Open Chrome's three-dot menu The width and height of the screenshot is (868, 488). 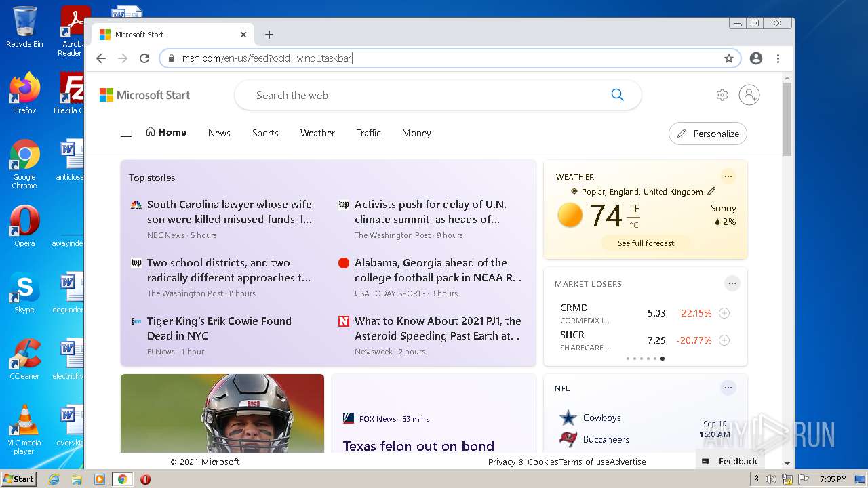coord(778,58)
